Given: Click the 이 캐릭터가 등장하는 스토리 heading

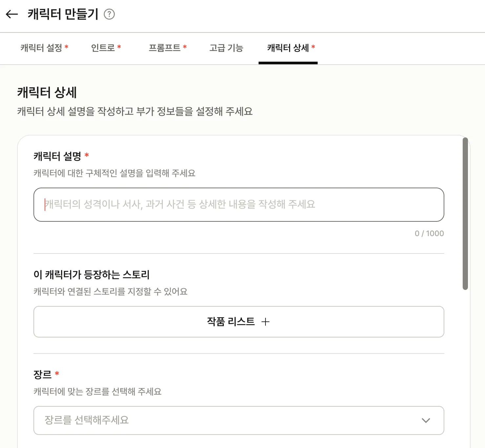Looking at the screenshot, I should 92,275.
